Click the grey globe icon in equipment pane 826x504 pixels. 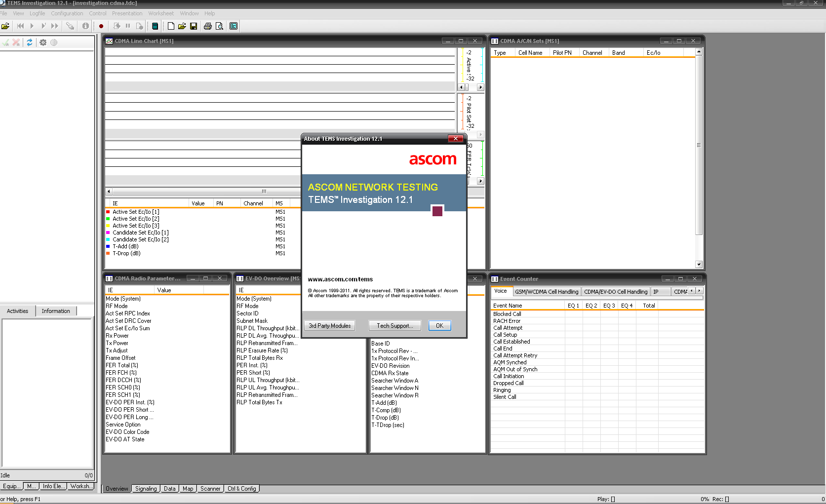pyautogui.click(x=54, y=43)
